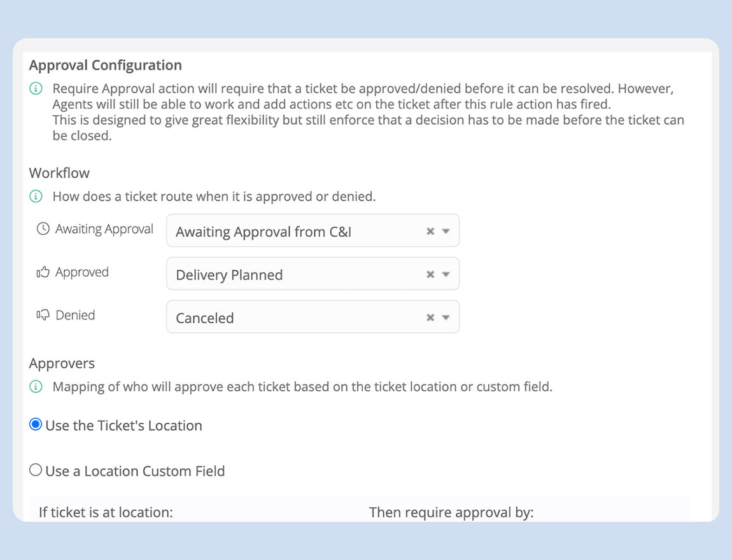Click the Use the Ticket's Location label
The height and width of the screenshot is (560, 732).
[123, 426]
